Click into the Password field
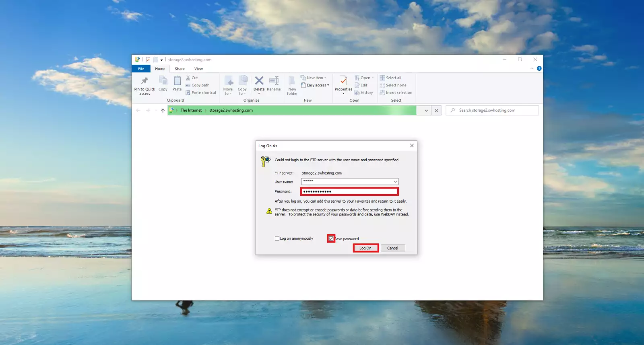 pyautogui.click(x=349, y=191)
